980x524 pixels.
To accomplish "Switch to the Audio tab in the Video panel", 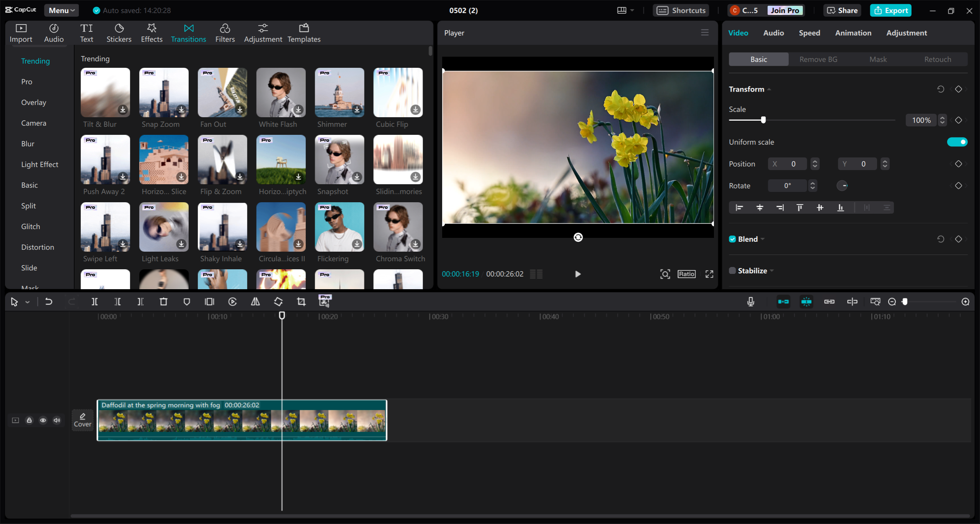I will click(x=773, y=33).
